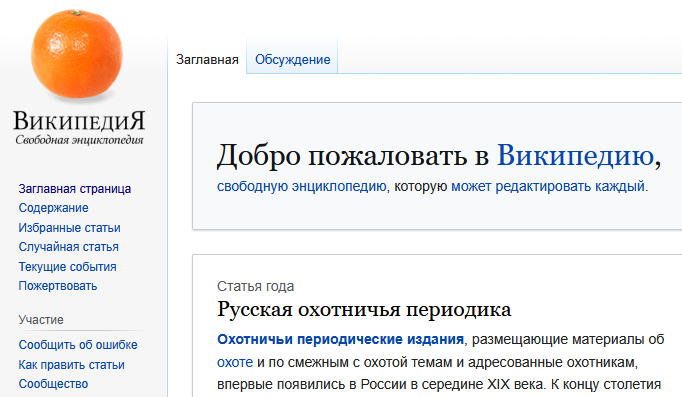The image size is (682, 397).
Task: Open Сообщить об ошибке link
Action: (78, 345)
